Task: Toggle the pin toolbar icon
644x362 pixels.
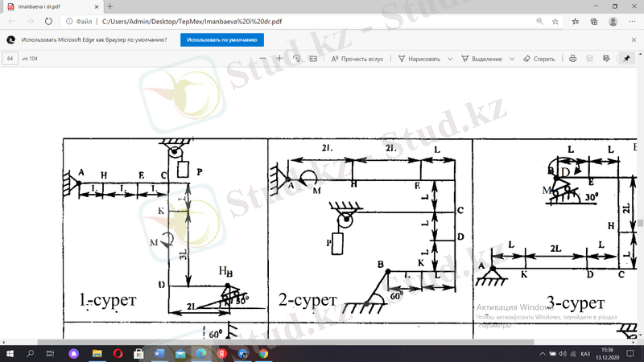Action: [x=627, y=59]
